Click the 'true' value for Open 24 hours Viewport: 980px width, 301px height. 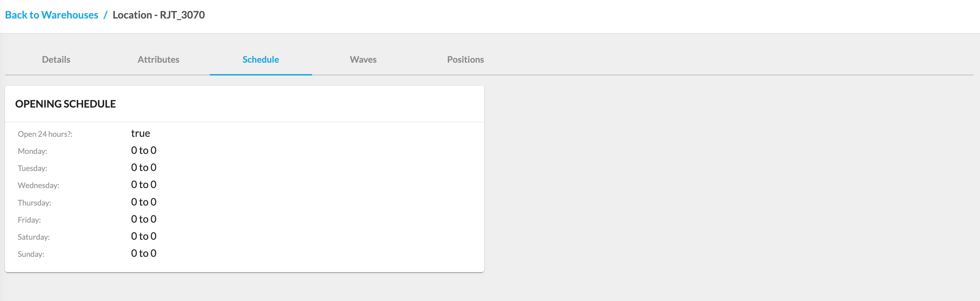(140, 133)
